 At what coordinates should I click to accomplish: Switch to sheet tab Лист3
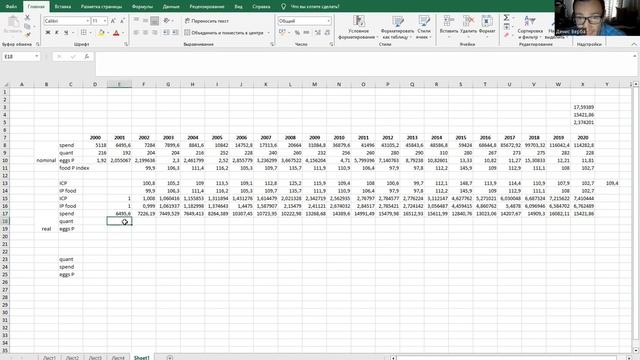(x=95, y=358)
